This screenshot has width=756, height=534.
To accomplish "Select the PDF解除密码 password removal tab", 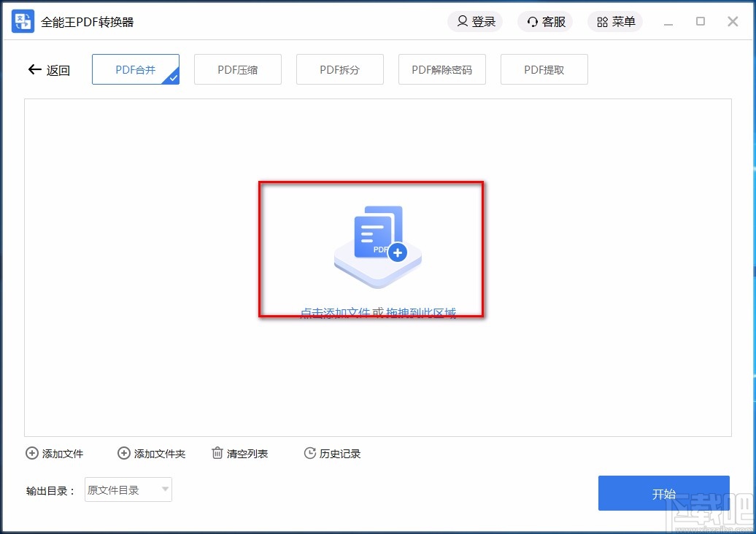I will (x=442, y=69).
